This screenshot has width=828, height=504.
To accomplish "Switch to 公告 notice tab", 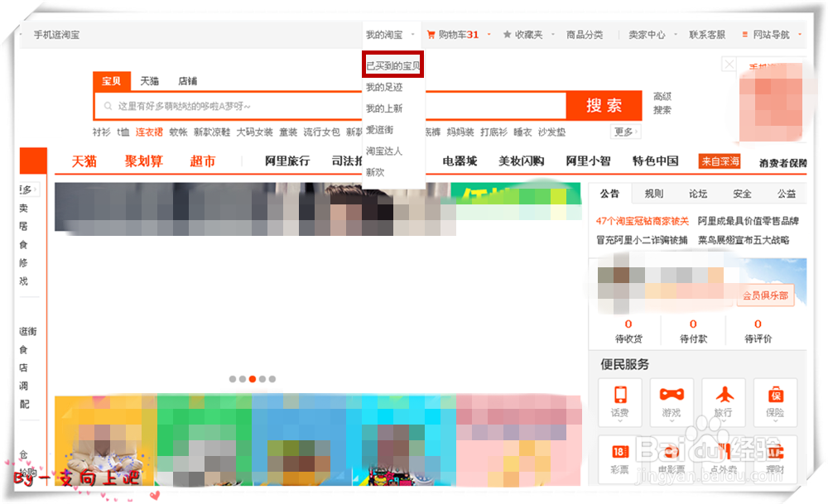I will tap(610, 194).
